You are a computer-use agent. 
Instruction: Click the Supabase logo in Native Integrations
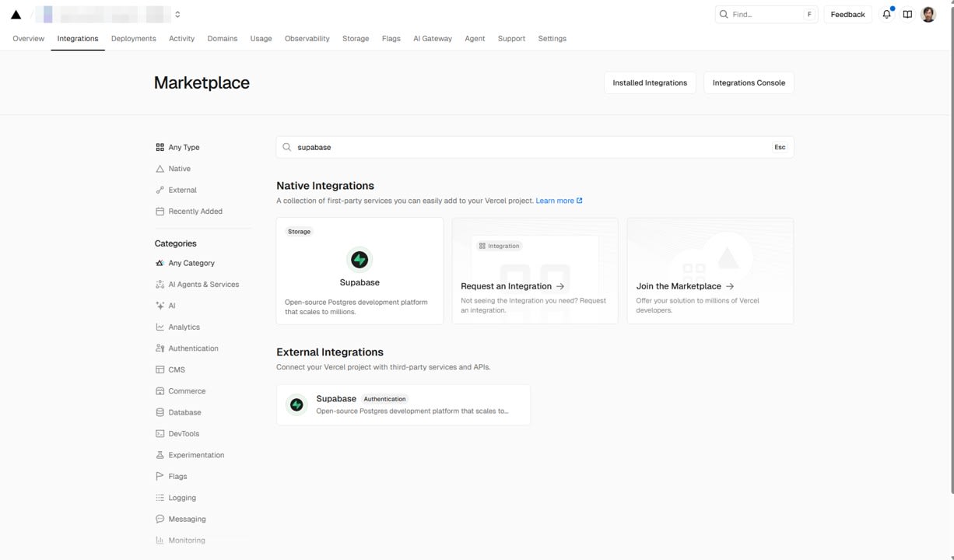pyautogui.click(x=360, y=259)
